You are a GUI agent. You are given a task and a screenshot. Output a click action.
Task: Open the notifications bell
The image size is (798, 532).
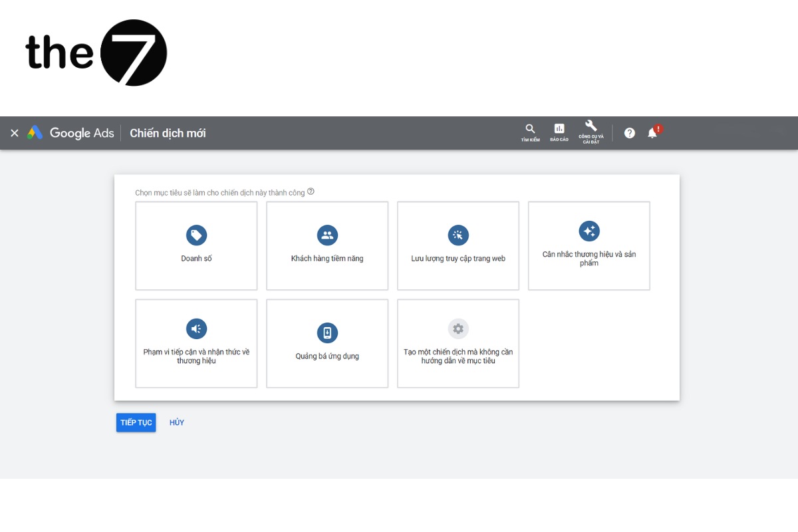pyautogui.click(x=652, y=133)
